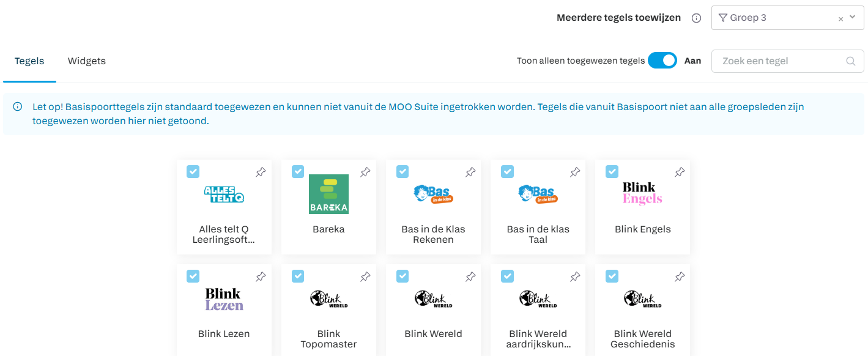The height and width of the screenshot is (356, 868).
Task: Click the Bareka tile name text
Action: tap(328, 229)
